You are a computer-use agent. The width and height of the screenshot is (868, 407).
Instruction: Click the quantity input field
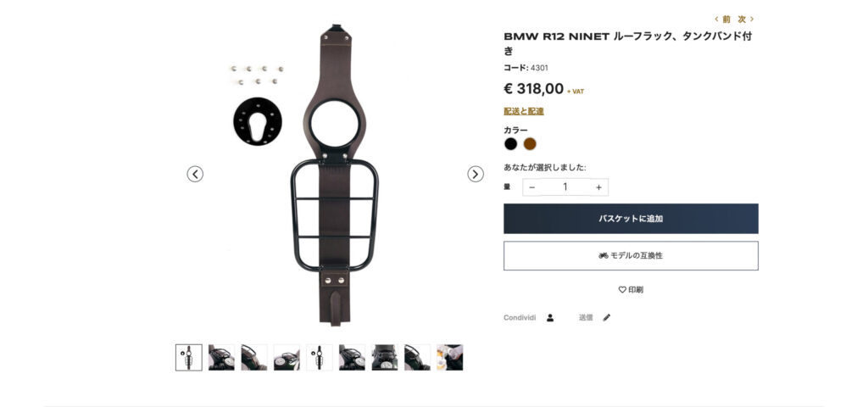point(565,187)
